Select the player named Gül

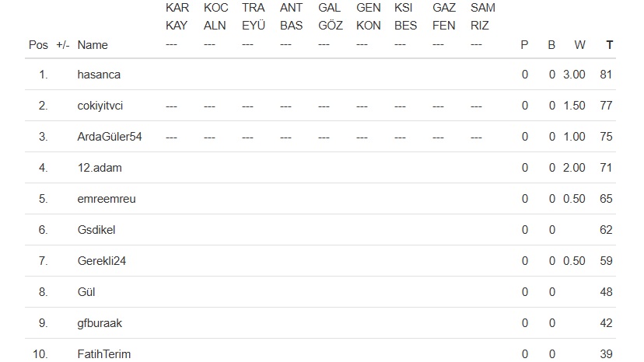(86, 292)
